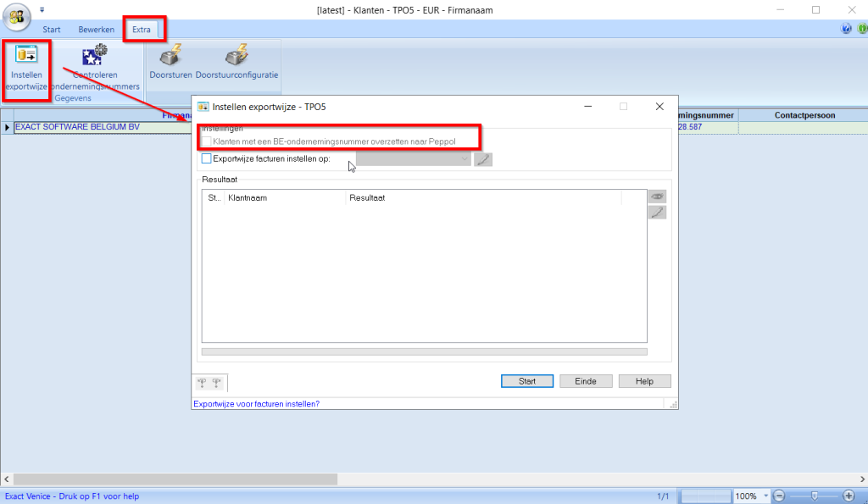Switch to the Bewerken ribbon tab
The height and width of the screenshot is (504, 868).
(x=96, y=30)
